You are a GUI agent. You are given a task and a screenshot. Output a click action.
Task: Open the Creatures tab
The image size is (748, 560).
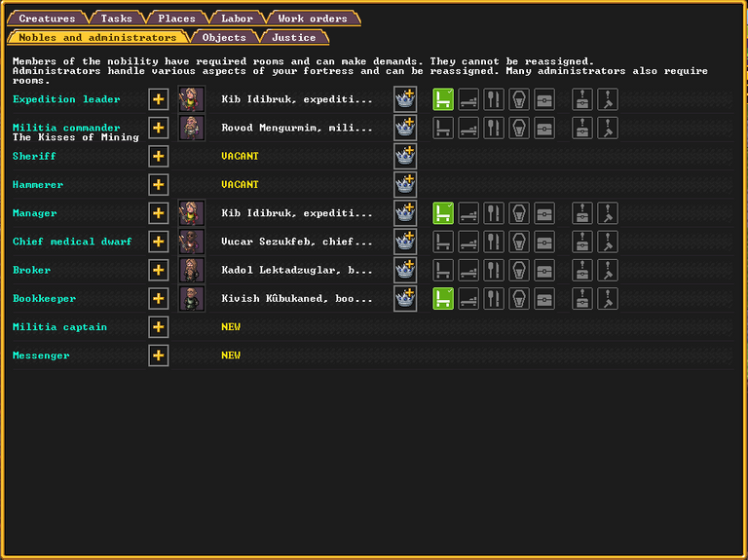click(x=47, y=19)
